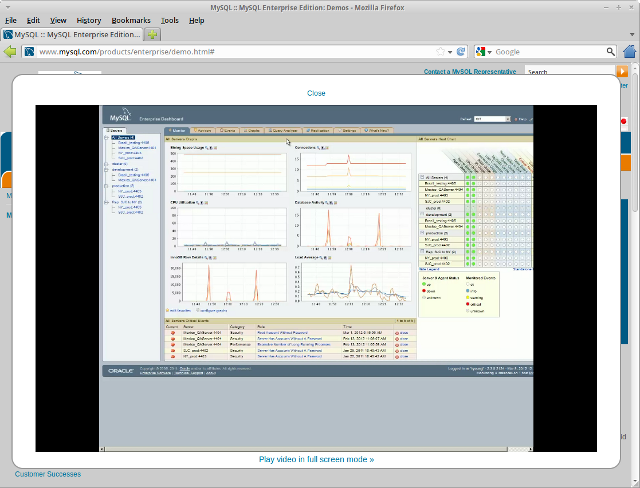Click the MySQL site identity icon in URL bar
Viewport: 640px width, 488px height.
pyautogui.click(x=29, y=52)
